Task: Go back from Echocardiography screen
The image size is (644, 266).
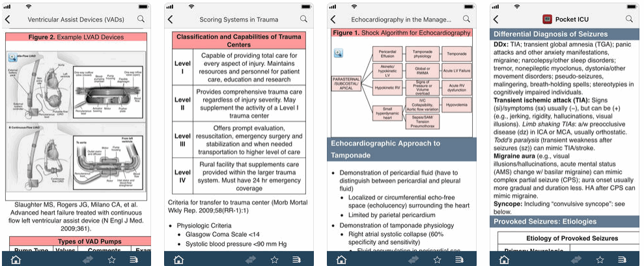Action: (x=333, y=20)
